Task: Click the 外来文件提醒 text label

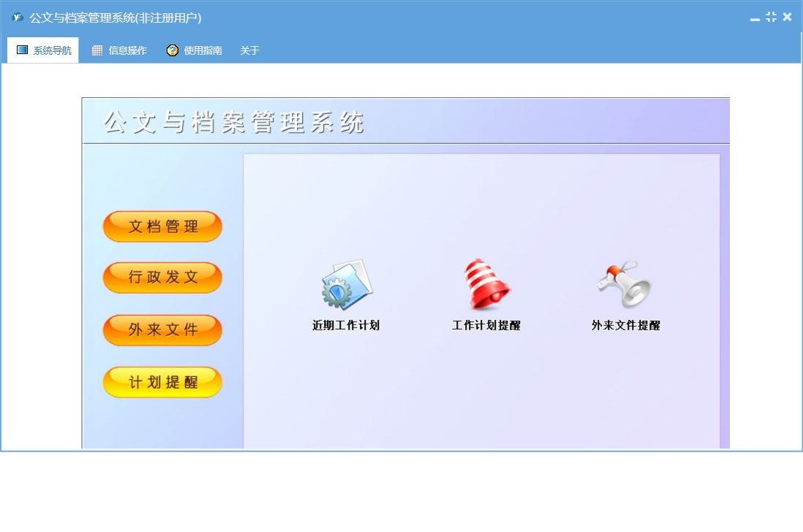Action: pos(626,325)
